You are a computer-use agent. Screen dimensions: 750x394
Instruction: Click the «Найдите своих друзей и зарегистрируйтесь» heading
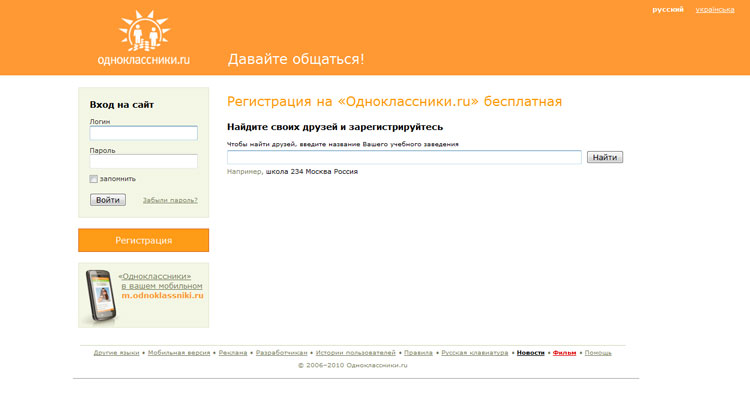pos(335,127)
